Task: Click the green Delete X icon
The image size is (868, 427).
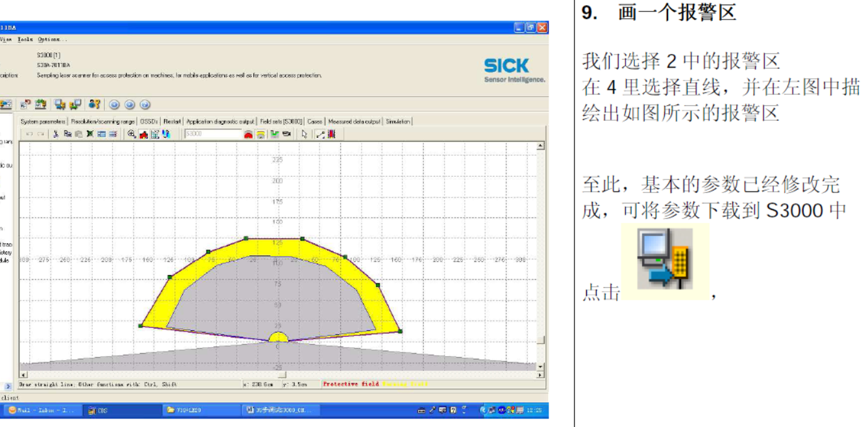Action: (90, 134)
